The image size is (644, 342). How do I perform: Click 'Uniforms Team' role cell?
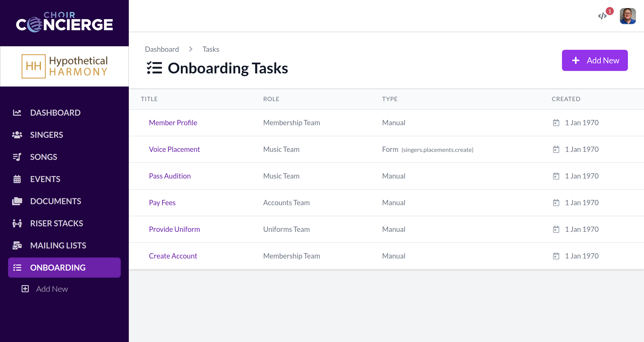click(x=286, y=229)
